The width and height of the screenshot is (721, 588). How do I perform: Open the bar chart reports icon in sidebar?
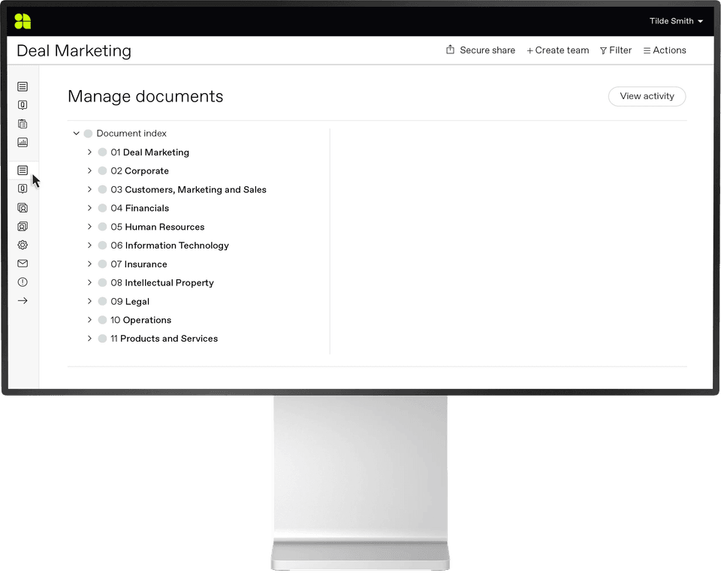(x=23, y=142)
